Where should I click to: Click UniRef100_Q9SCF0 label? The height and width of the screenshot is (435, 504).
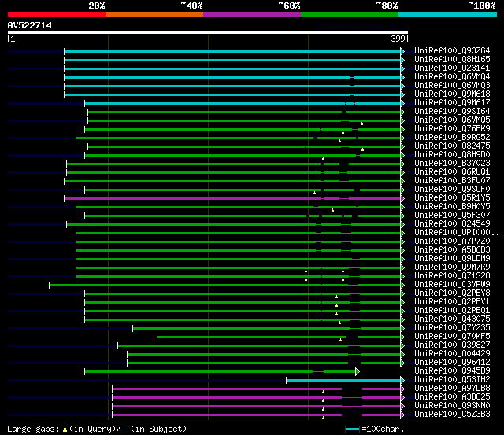click(x=452, y=190)
